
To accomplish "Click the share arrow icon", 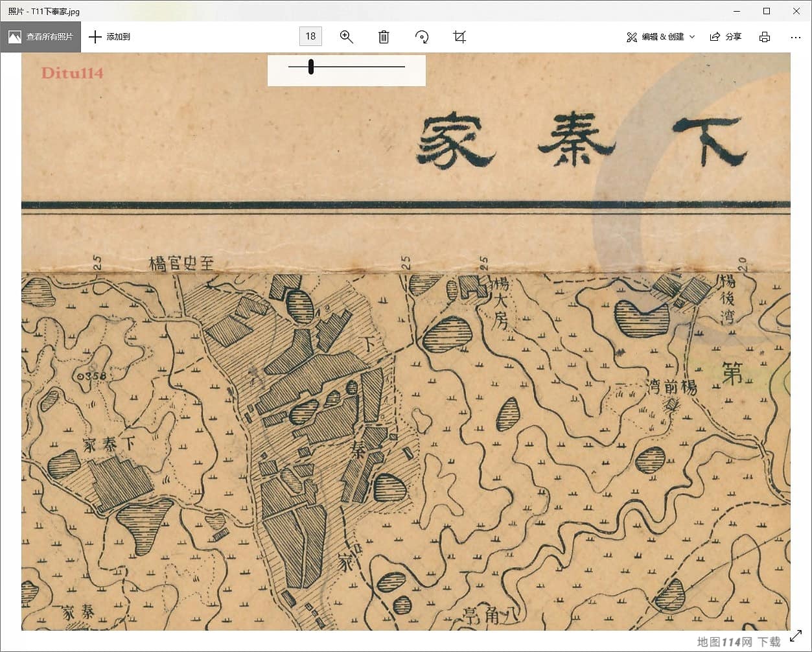I will 715,37.
